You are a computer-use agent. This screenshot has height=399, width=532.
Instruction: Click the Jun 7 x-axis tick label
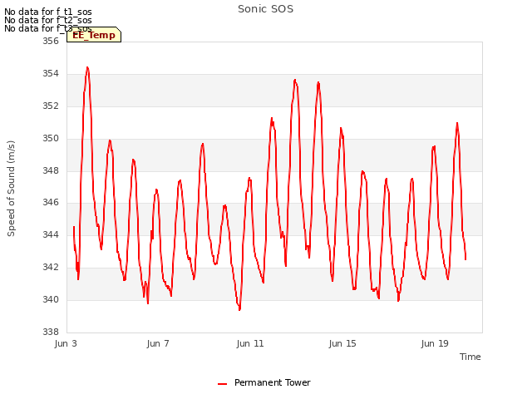point(158,343)
